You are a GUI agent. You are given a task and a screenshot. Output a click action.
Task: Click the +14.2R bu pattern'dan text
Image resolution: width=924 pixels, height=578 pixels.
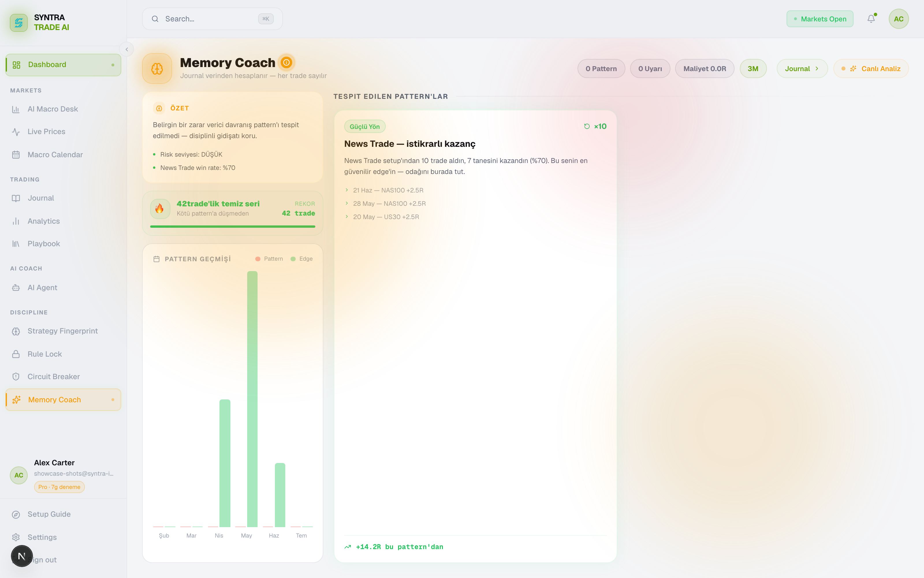399,547
